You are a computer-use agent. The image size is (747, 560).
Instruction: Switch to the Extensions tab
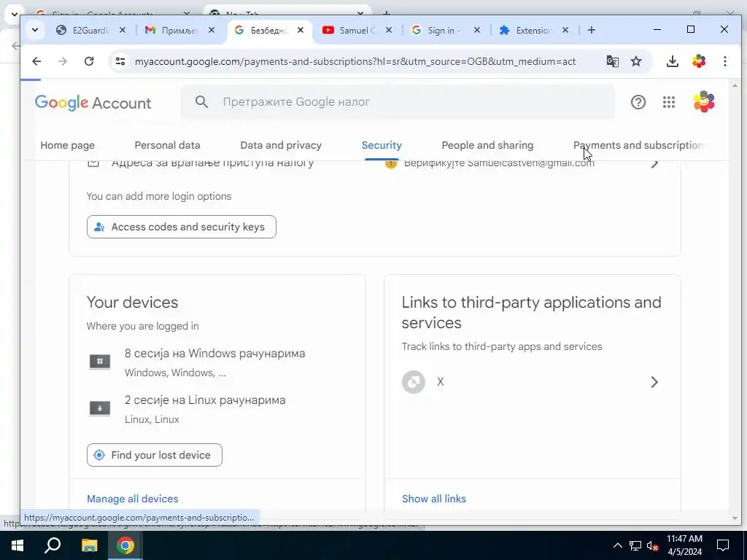[x=533, y=30]
